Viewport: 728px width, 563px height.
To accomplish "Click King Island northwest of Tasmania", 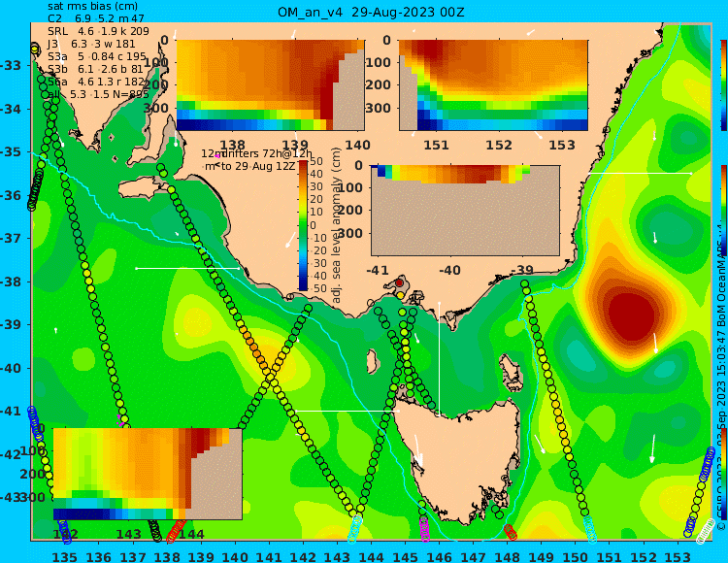I will [x=372, y=361].
